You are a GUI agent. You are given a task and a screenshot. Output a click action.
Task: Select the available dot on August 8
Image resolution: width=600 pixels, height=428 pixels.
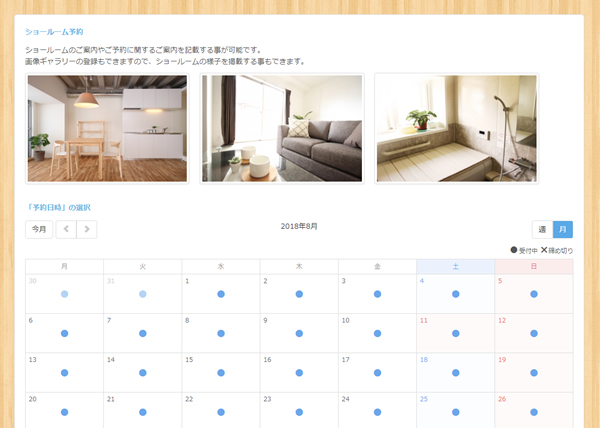point(221,333)
